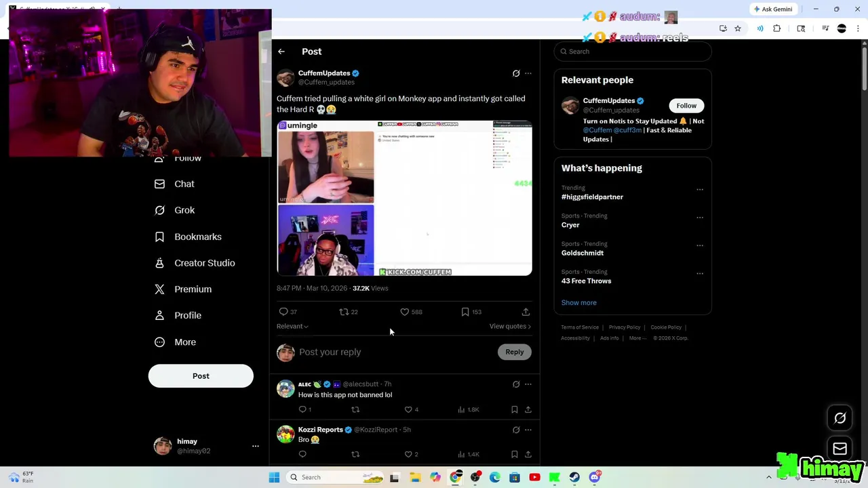Click the X search box
868x488 pixels.
tap(633, 52)
